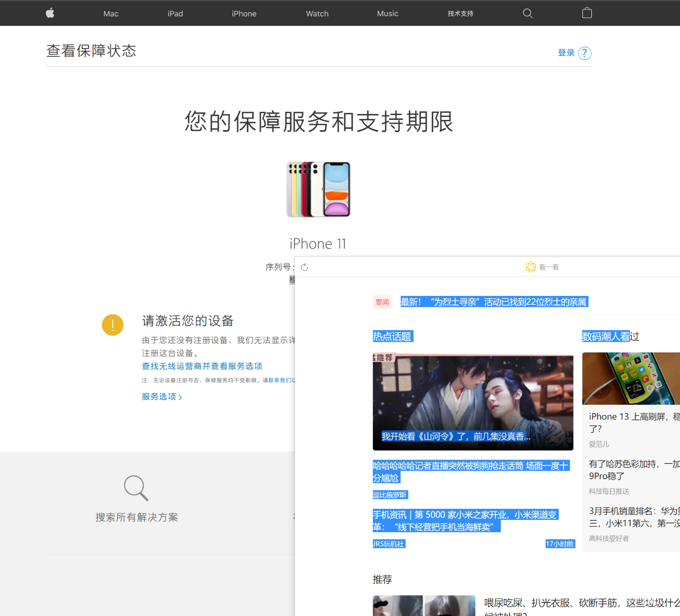Click the 登录 sign-in link
The width and height of the screenshot is (680, 616).
tap(566, 53)
